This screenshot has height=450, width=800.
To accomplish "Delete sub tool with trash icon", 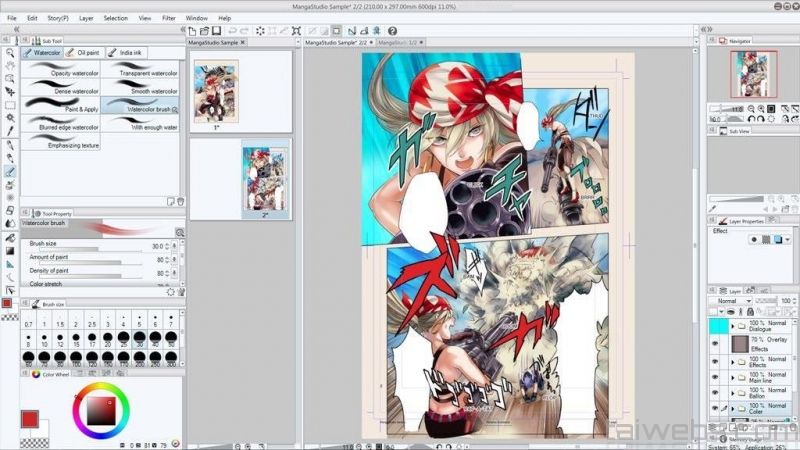I will tap(180, 202).
